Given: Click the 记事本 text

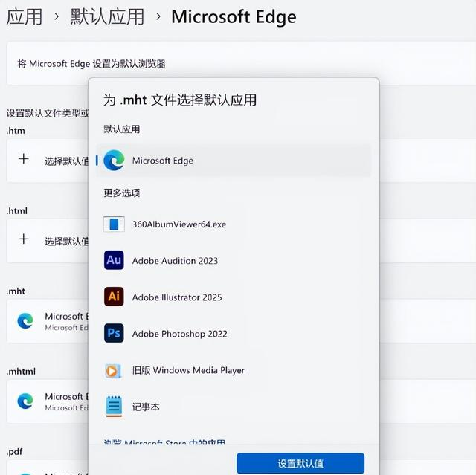Looking at the screenshot, I should [x=146, y=407].
